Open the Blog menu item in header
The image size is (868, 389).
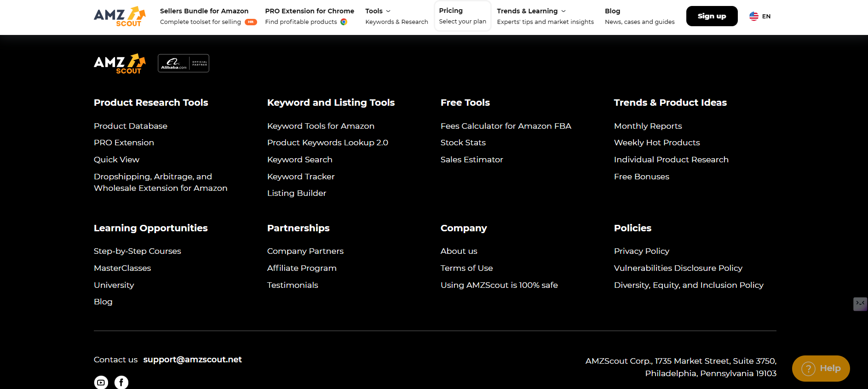(640, 16)
